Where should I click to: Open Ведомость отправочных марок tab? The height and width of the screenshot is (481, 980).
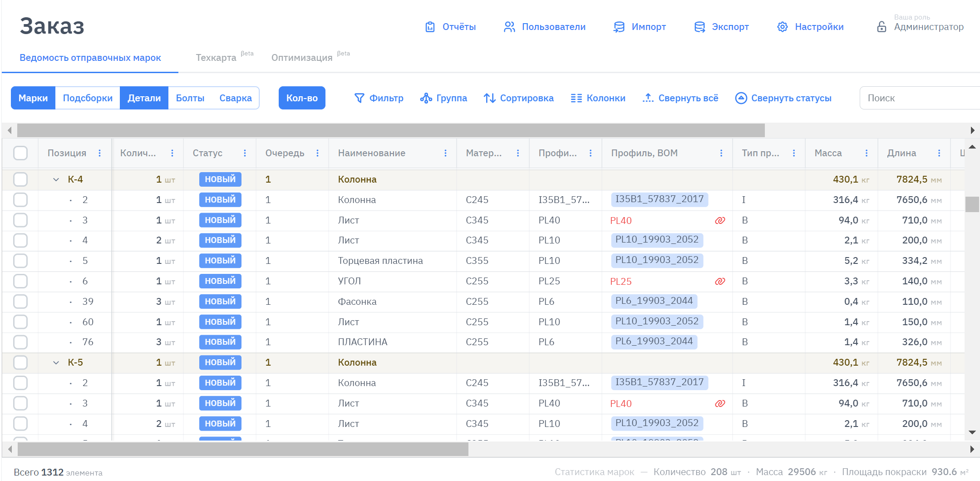(90, 58)
